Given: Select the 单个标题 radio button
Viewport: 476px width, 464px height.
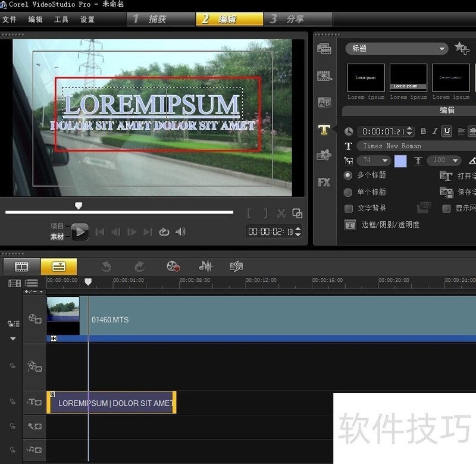Looking at the screenshot, I should point(348,192).
